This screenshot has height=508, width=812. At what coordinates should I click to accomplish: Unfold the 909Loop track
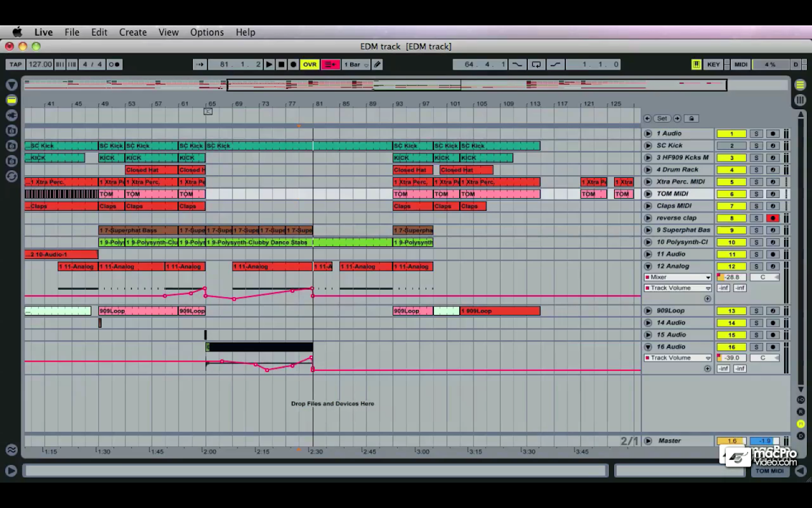click(x=648, y=311)
